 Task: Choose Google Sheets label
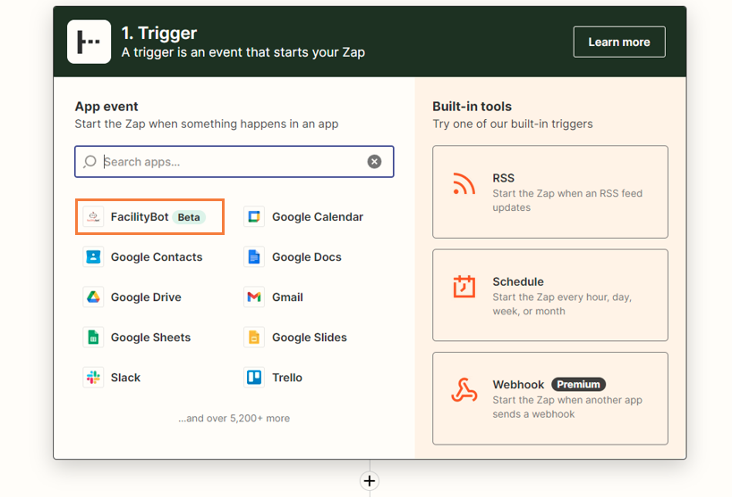pyautogui.click(x=151, y=337)
